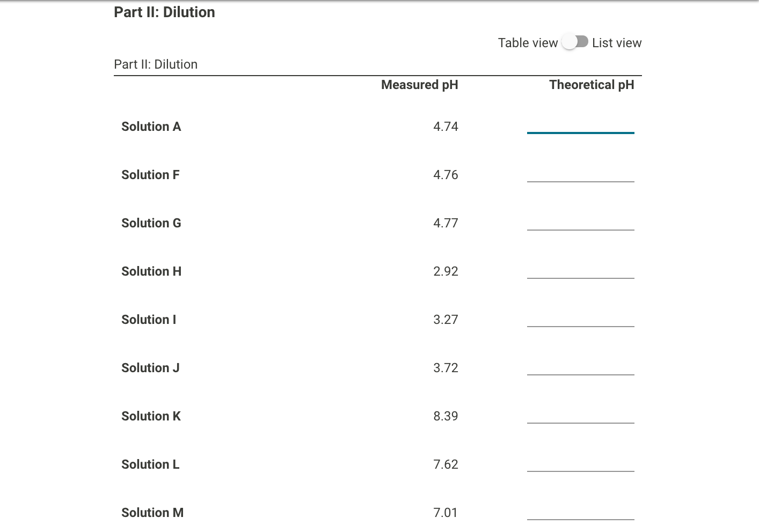This screenshot has height=532, width=759.
Task: Click the Part II: Dilution heading
Action: [x=164, y=12]
